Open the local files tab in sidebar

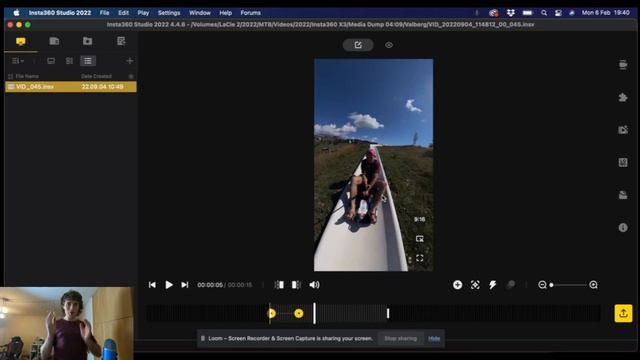coord(21,41)
